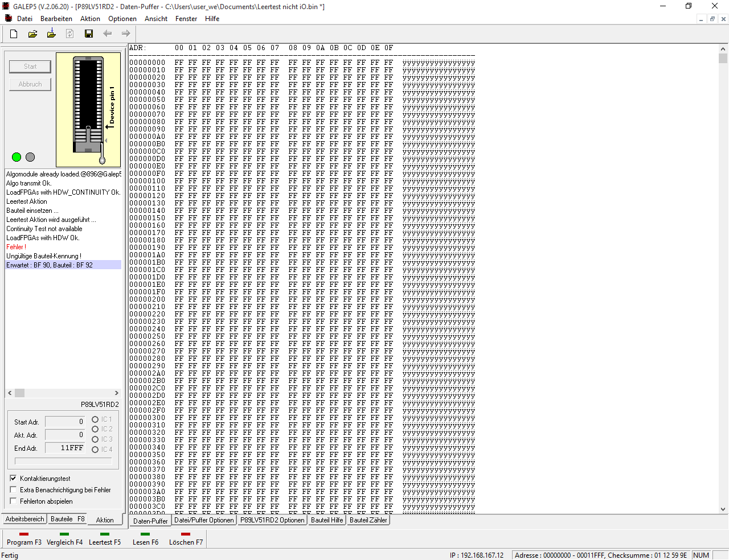The height and width of the screenshot is (560, 729).
Task: Click the reload file toolbar icon
Action: pyautogui.click(x=69, y=34)
